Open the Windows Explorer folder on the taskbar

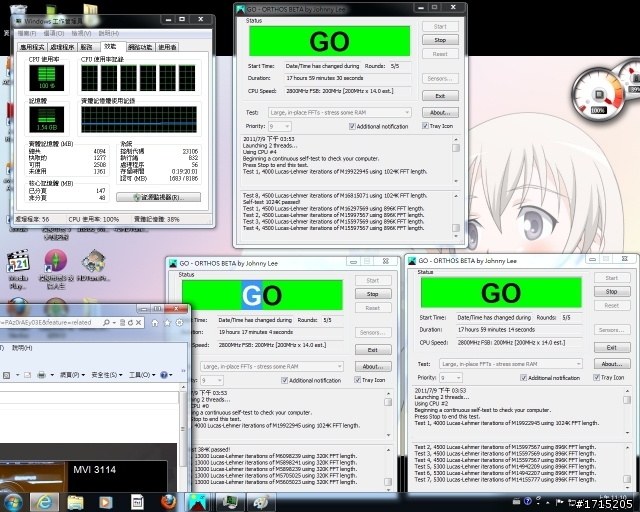click(x=75, y=502)
